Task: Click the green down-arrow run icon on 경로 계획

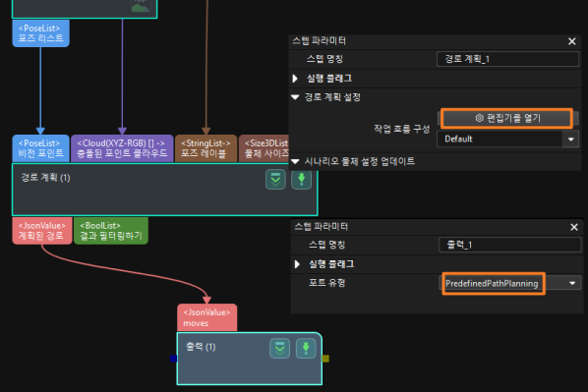Action: click(x=302, y=180)
